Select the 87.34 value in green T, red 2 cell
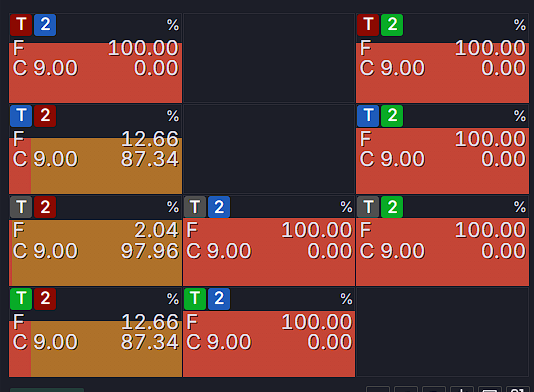 pos(150,342)
